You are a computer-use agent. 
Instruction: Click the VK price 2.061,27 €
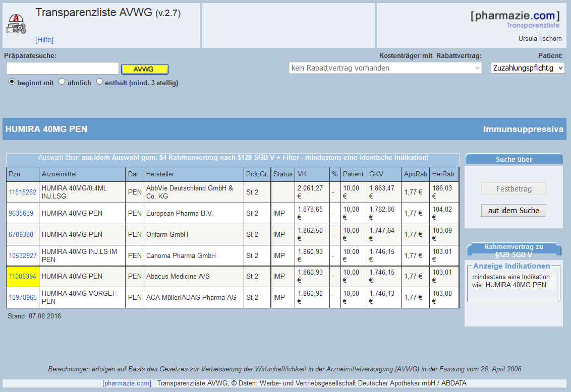(312, 192)
